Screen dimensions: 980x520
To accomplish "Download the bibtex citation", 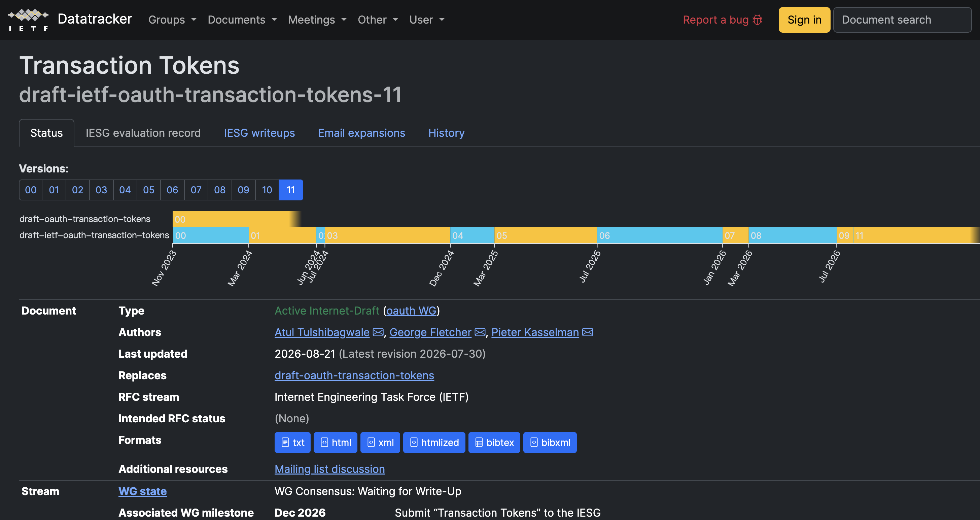I will (494, 442).
